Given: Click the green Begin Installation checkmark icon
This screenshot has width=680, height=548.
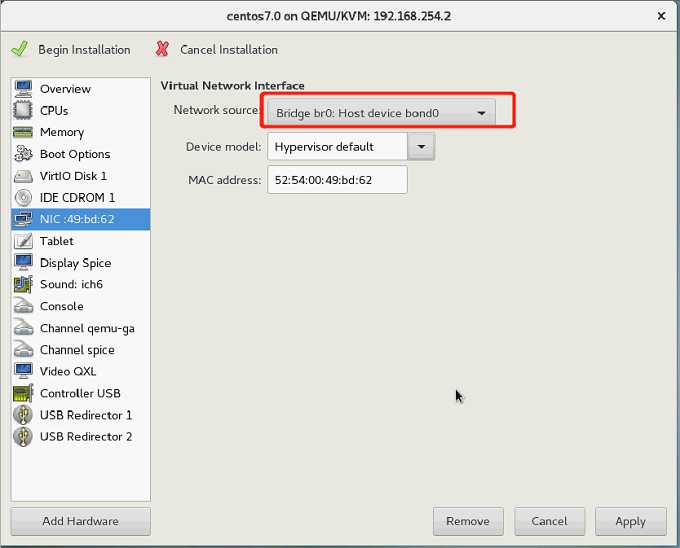Looking at the screenshot, I should pyautogui.click(x=19, y=49).
